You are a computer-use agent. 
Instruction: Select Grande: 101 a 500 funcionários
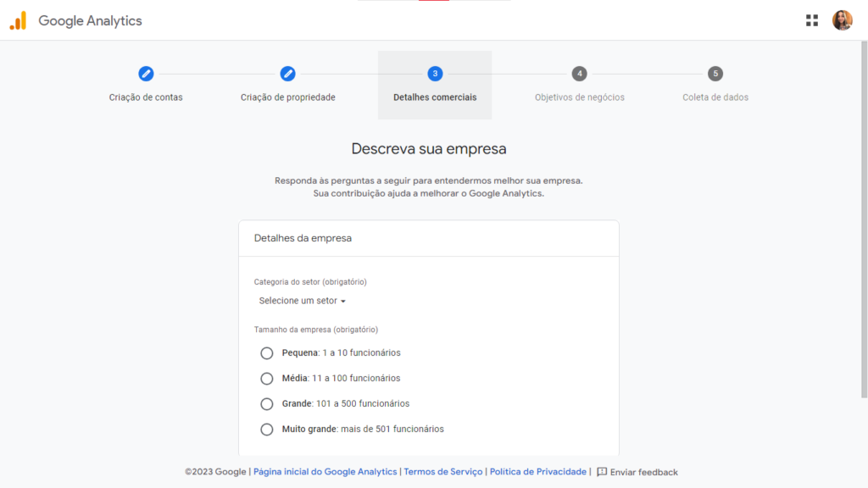click(x=267, y=404)
